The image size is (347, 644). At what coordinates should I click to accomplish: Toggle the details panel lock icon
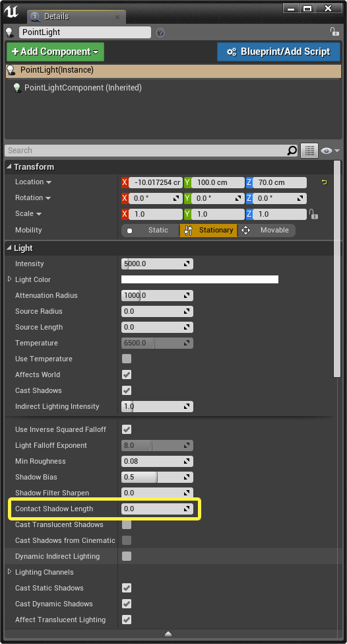tap(334, 32)
